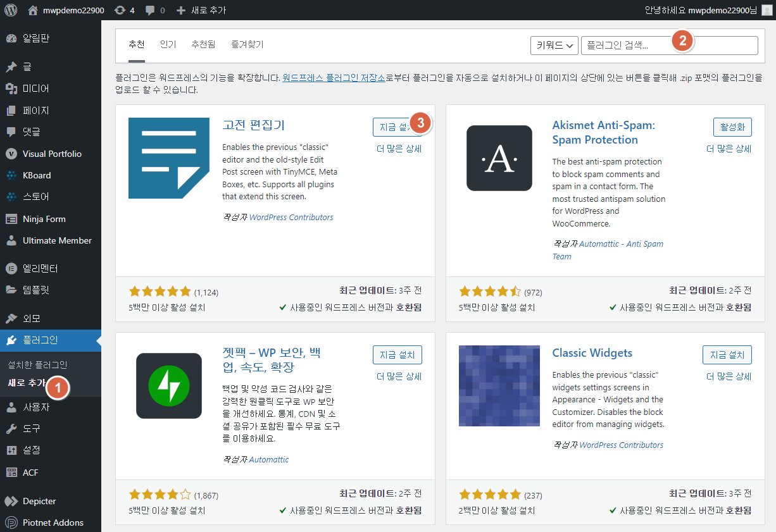Open Depicter sidebar icon

[x=11, y=501]
